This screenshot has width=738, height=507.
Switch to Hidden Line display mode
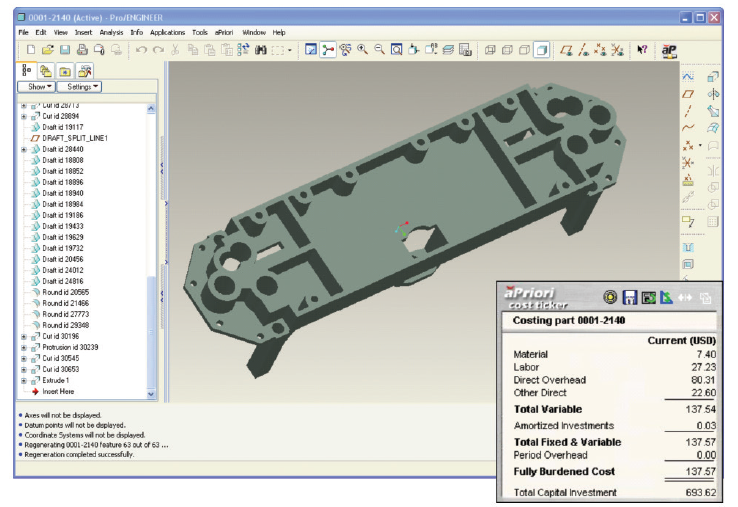(507, 49)
